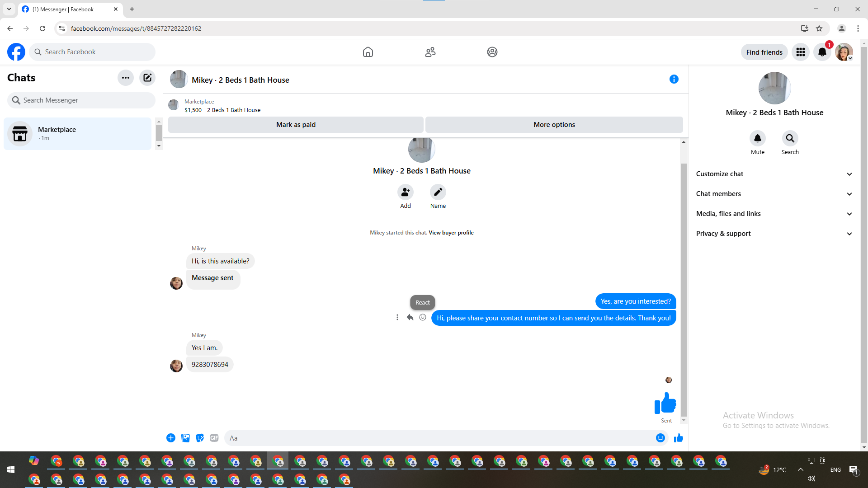Mute this conversation with bell icon

[x=758, y=138]
